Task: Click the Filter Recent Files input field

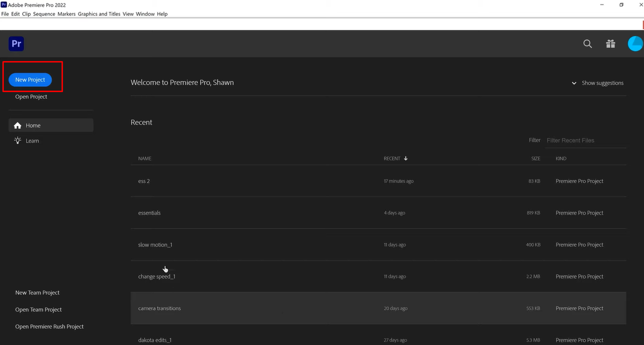Action: pyautogui.click(x=586, y=141)
